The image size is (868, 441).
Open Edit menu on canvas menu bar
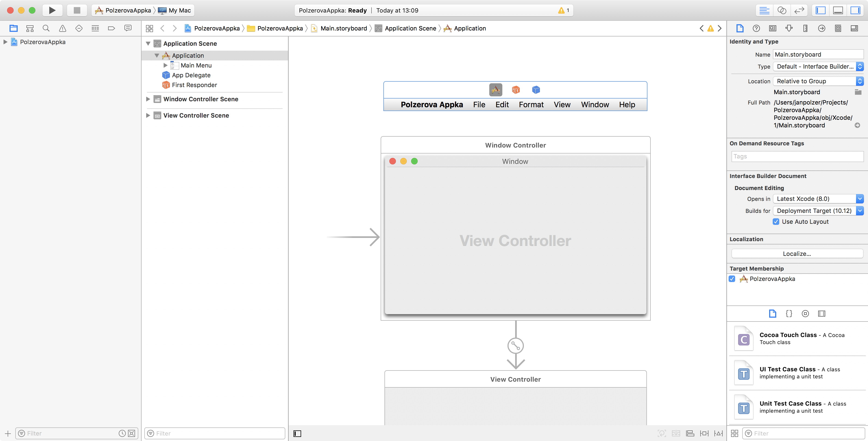tap(502, 105)
